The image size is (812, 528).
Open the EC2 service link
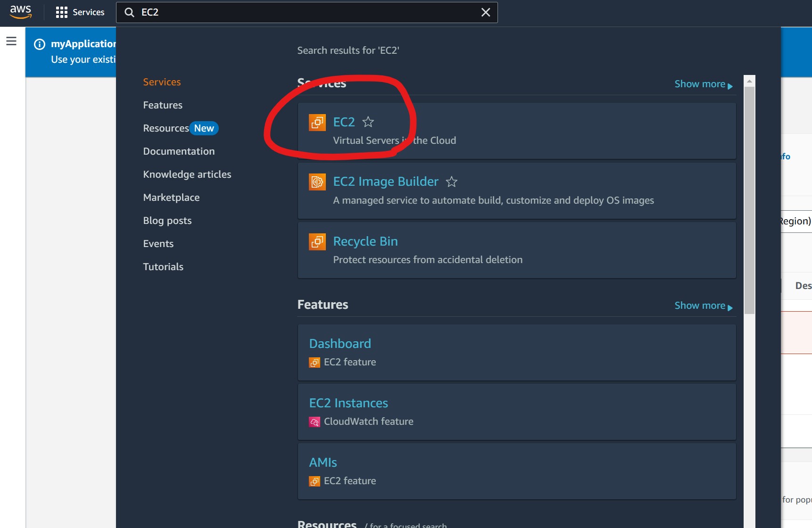344,122
